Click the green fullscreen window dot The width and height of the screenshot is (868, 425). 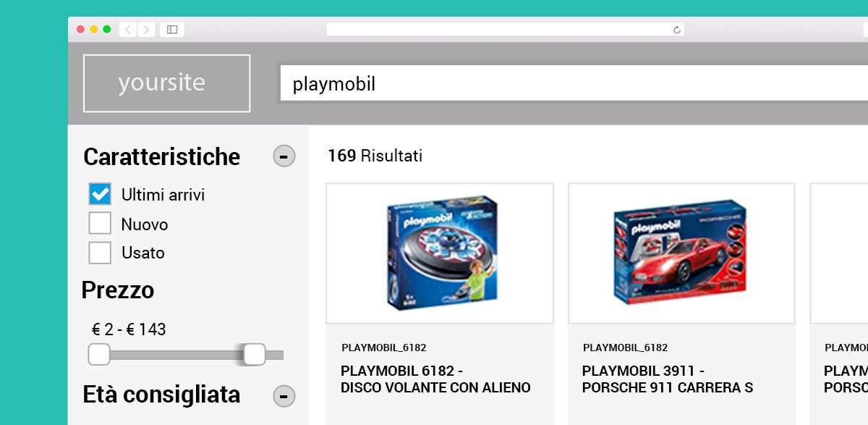tap(107, 30)
